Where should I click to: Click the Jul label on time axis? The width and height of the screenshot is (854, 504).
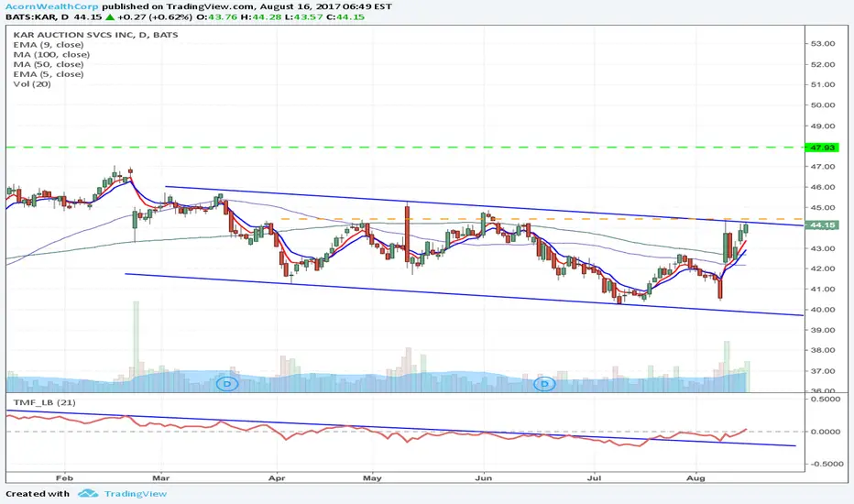click(x=594, y=477)
